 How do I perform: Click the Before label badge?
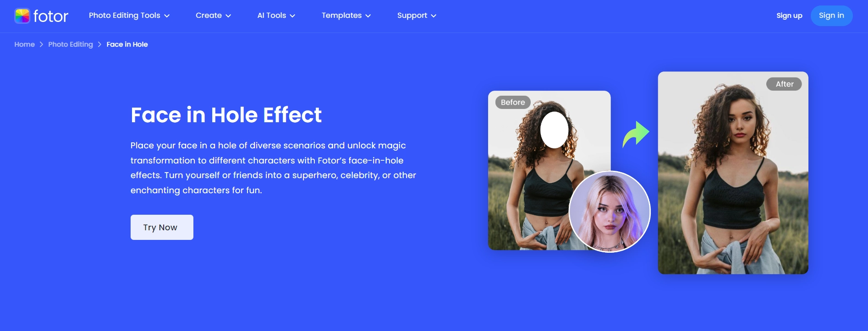click(513, 102)
